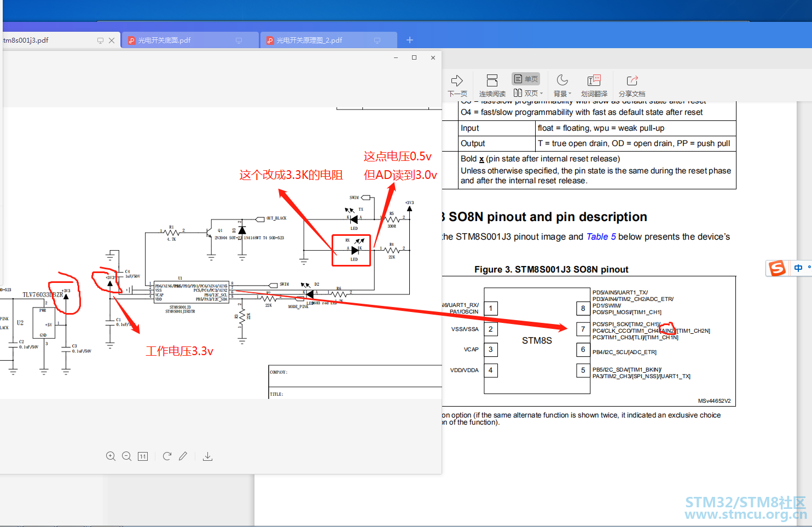The height and width of the screenshot is (527, 812).
Task: Click the screen icon on tm8s001j3.pdf tab
Action: 100,40
